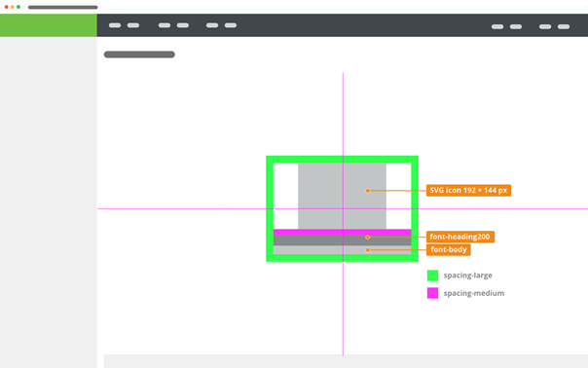
Task: Click the grey SVG icon placeholder block
Action: [x=342, y=196]
